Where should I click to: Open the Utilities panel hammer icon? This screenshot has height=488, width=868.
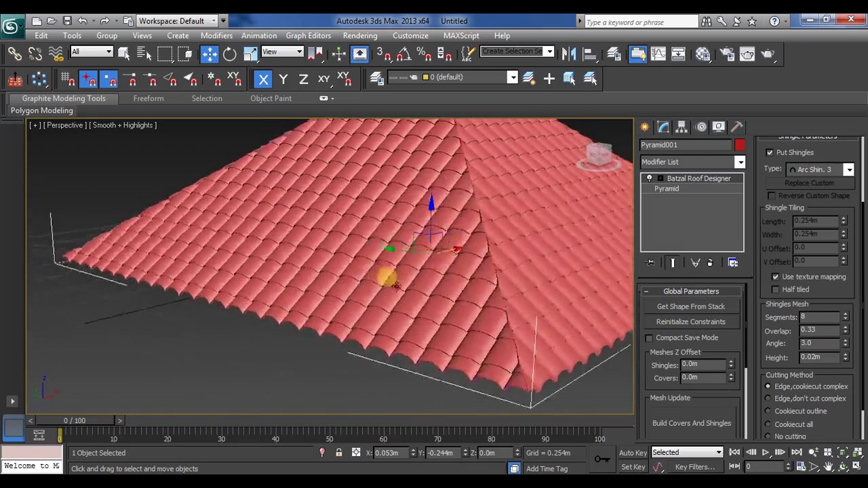737,127
